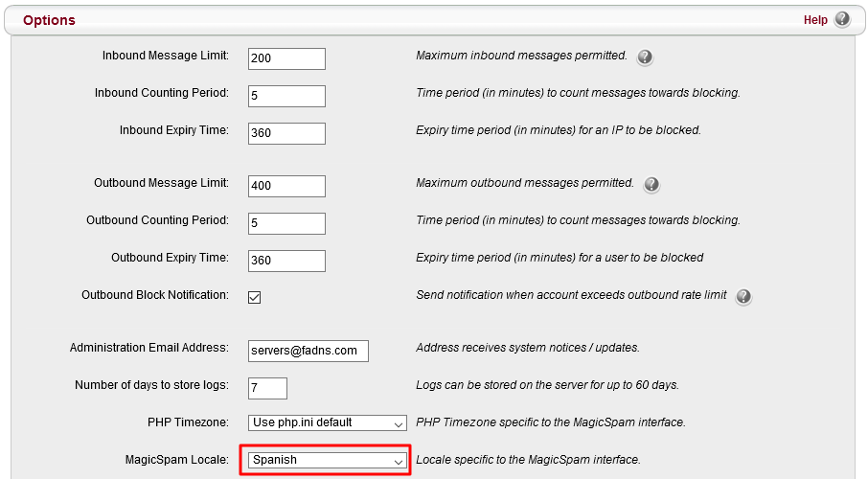Click the MagicSpam Locale label

pyautogui.click(x=176, y=459)
